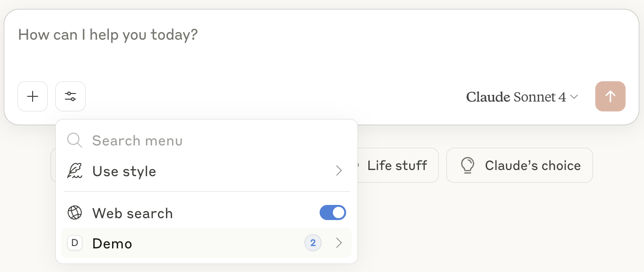Click the sliders tools icon button
Screen dimensions: 644x272
70,96
